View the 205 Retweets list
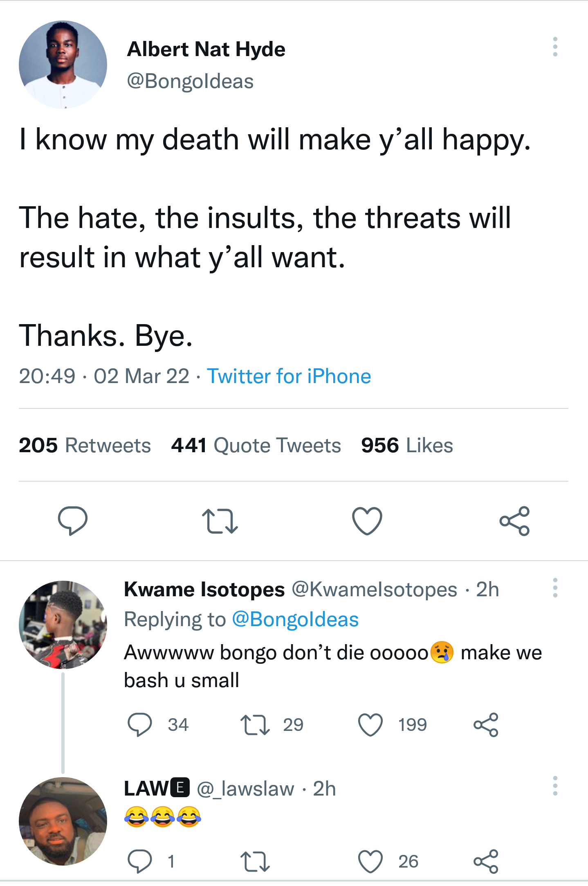Viewport: 588px width, 886px height. [x=85, y=445]
